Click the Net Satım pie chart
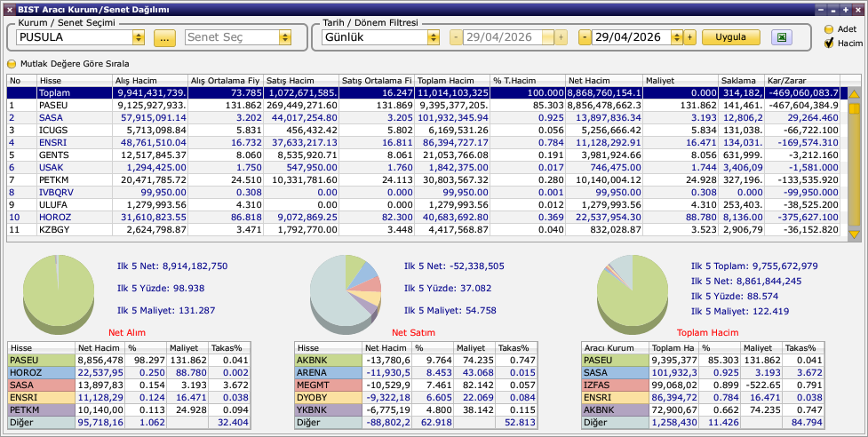Viewport: 868px width, 437px height. point(346,294)
